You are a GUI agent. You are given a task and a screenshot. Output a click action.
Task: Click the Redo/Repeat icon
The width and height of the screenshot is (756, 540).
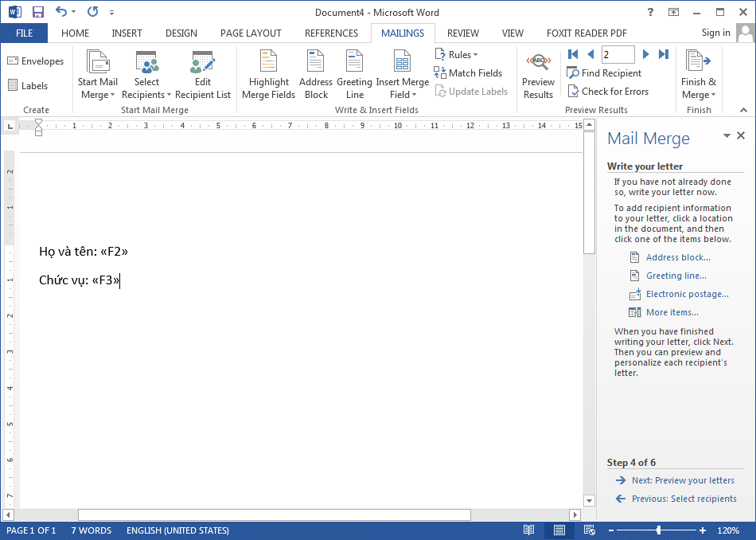click(92, 12)
